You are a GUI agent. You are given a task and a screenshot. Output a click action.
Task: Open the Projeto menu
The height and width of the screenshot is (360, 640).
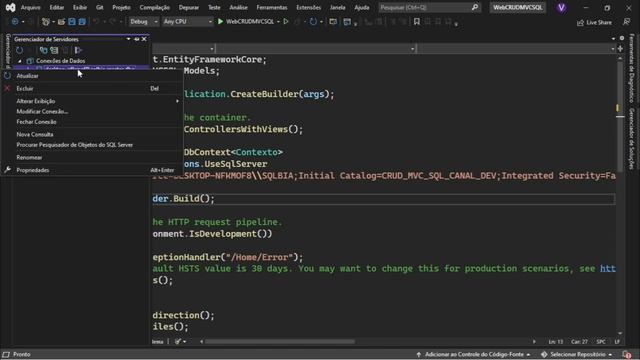[x=121, y=7]
